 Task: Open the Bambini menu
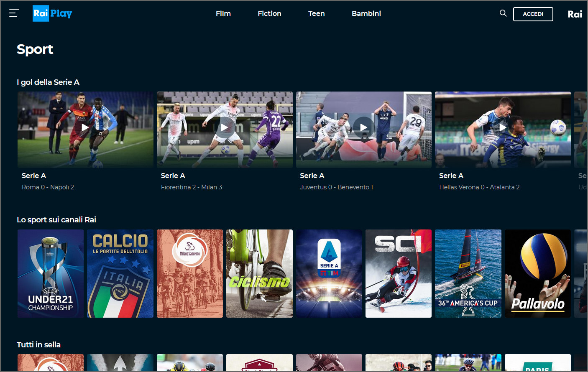coord(366,13)
